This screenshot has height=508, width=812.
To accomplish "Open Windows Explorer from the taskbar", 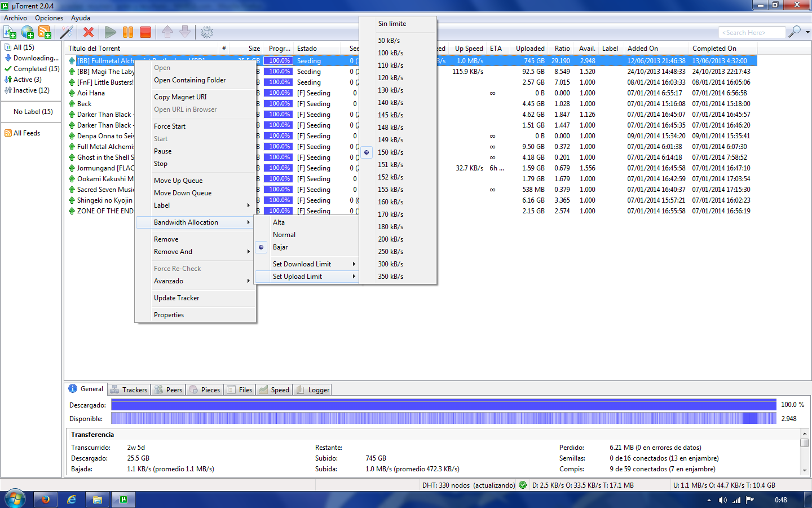I will pos(98,500).
